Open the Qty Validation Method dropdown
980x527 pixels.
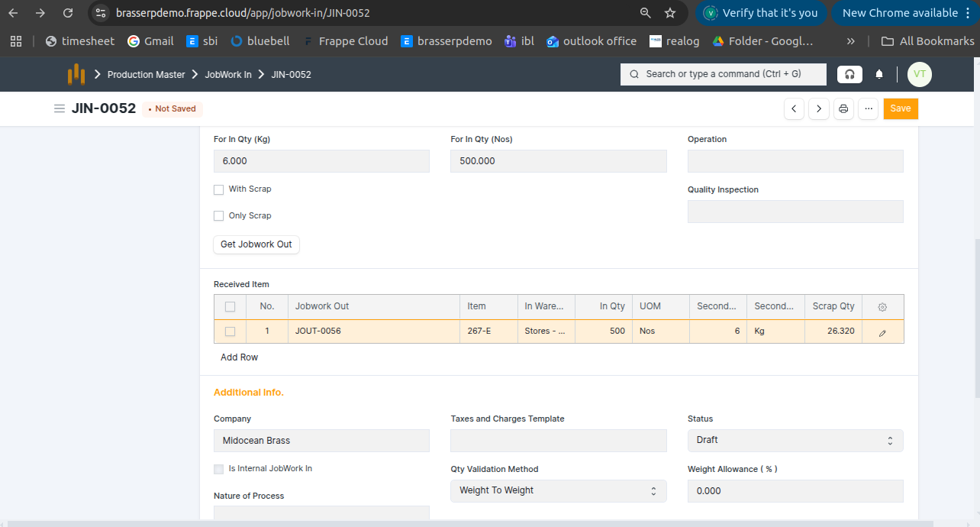558,490
